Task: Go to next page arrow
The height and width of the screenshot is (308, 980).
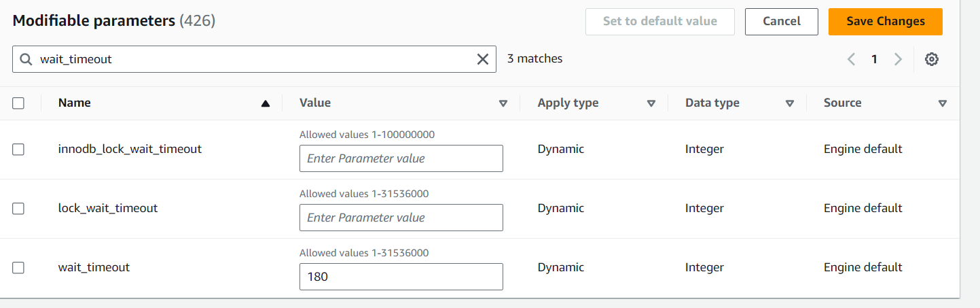Action: (899, 59)
